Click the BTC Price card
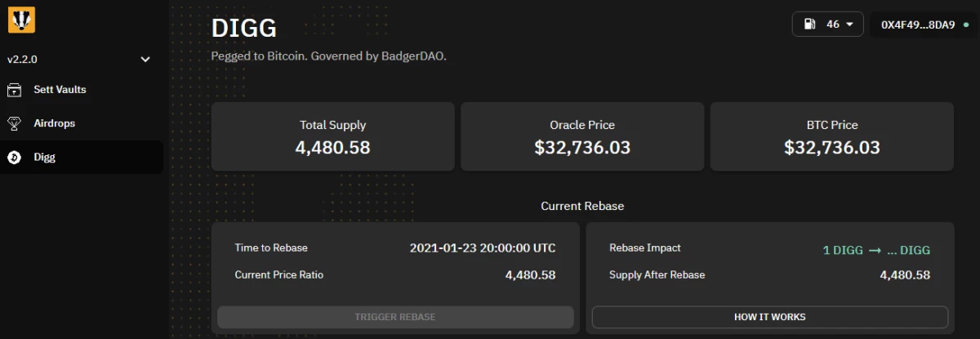The width and height of the screenshot is (980, 339). click(x=832, y=136)
